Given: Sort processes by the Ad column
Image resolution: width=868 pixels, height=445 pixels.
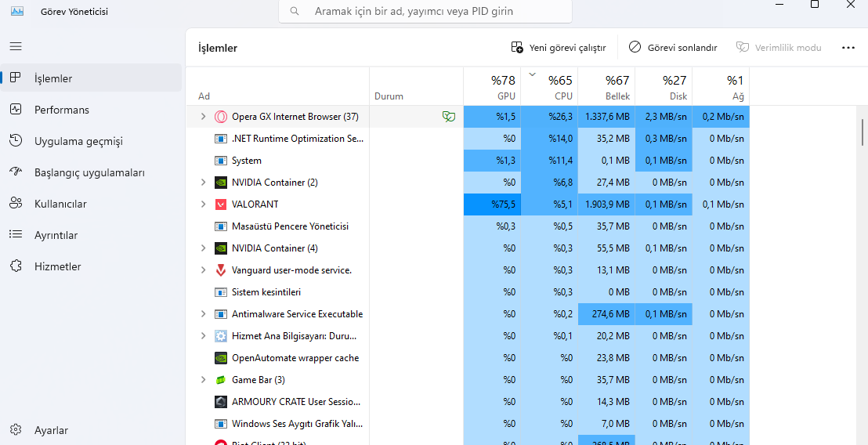Looking at the screenshot, I should click(x=277, y=86).
